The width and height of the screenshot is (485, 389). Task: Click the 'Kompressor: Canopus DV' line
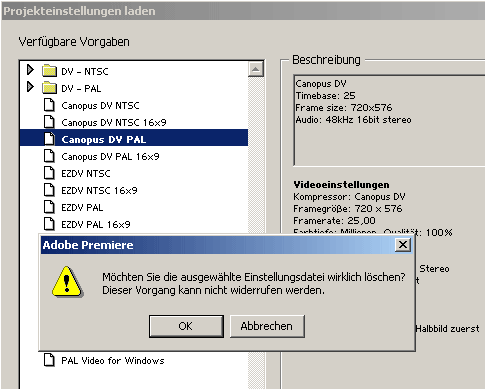pos(349,197)
